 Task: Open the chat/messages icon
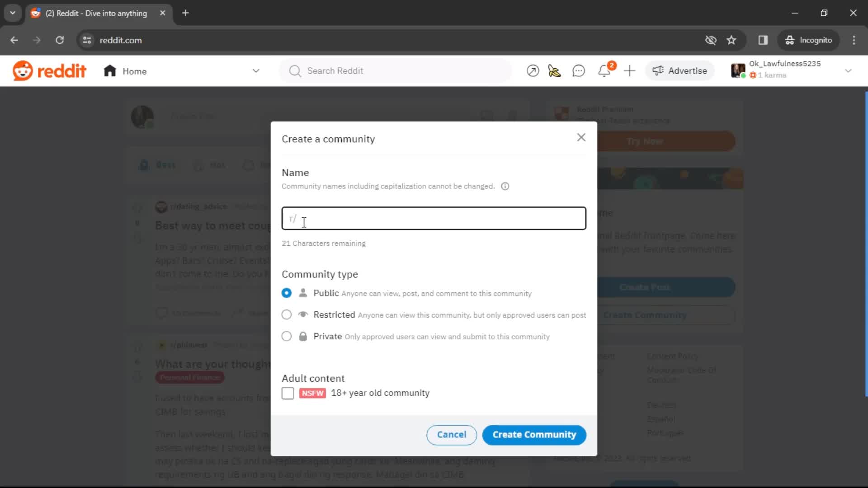(x=579, y=70)
